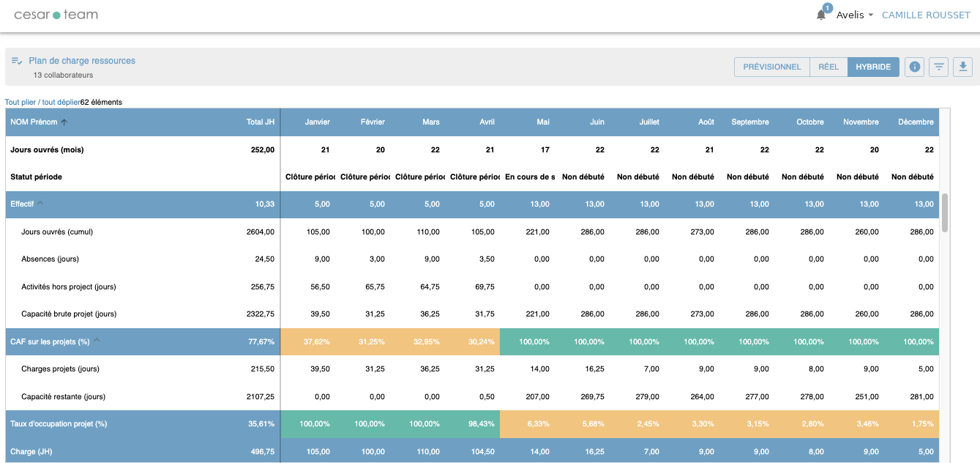
Task: Click the Février column header
Action: coord(373,122)
